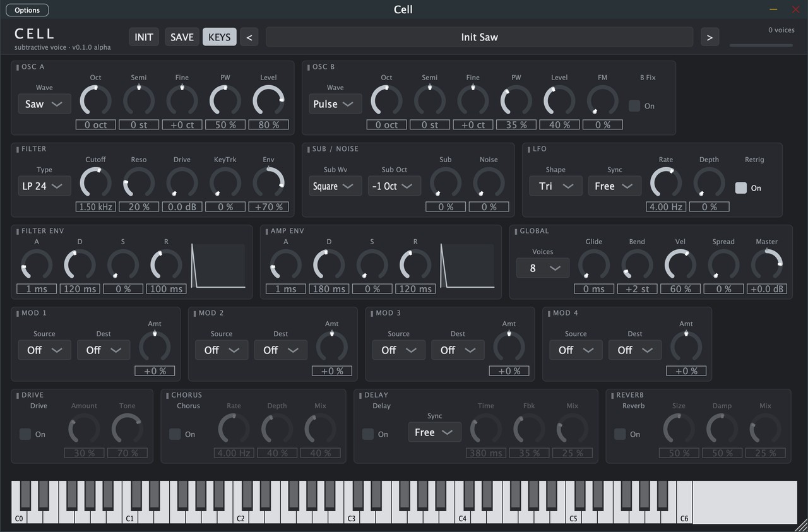
Task: Open MOD 2 Source dropdown
Action: point(222,350)
